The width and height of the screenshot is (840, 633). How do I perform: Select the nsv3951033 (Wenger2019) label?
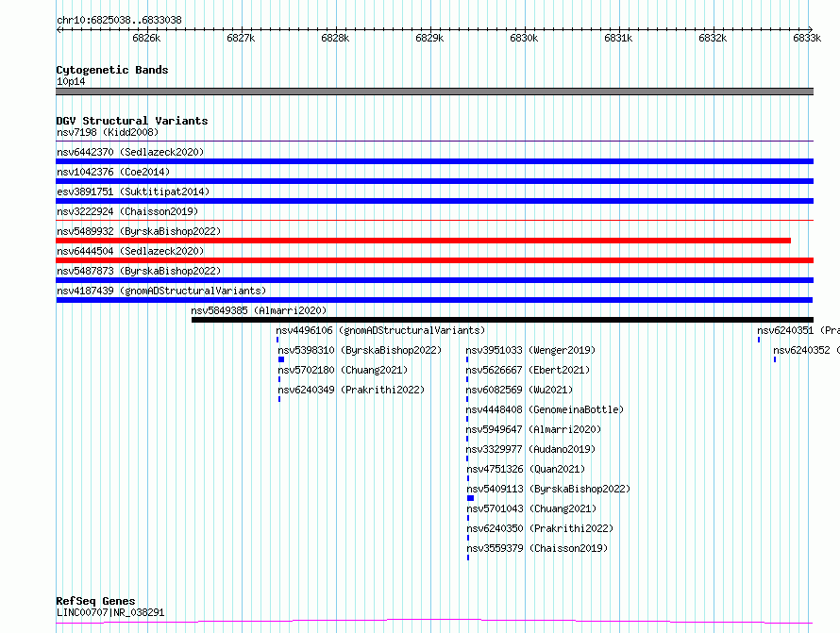[530, 350]
